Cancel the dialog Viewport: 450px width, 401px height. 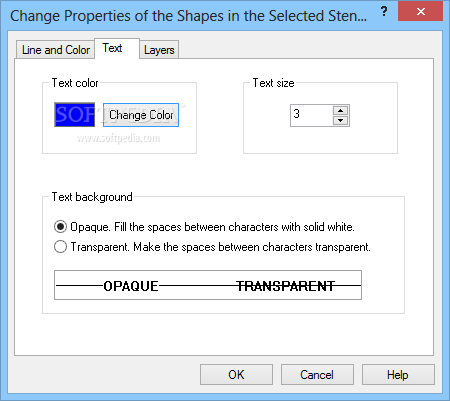(317, 375)
